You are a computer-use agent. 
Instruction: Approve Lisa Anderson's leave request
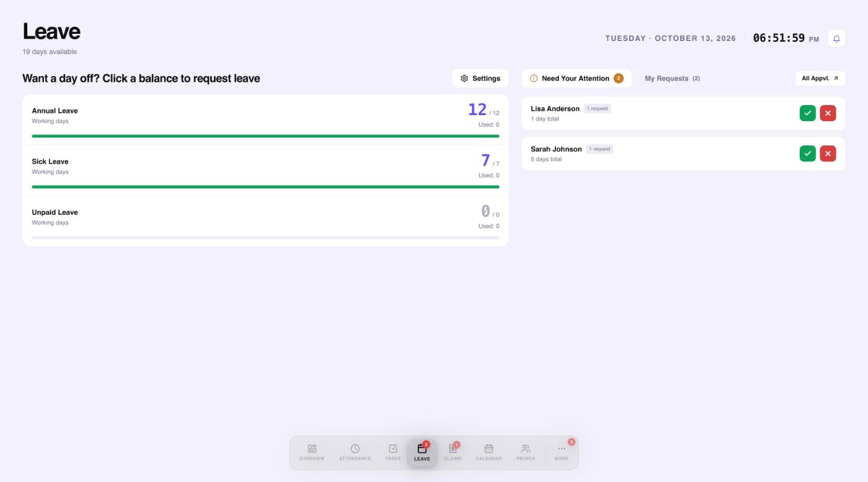pyautogui.click(x=807, y=113)
